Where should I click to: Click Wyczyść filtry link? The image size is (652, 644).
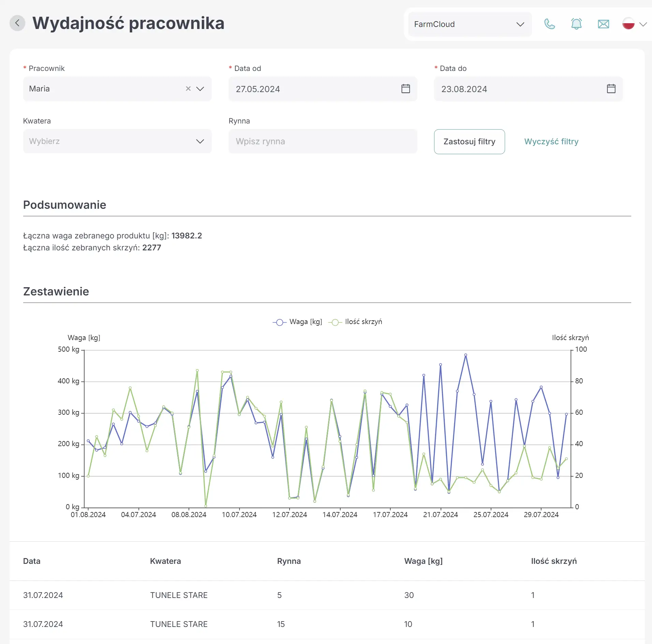[x=551, y=142]
